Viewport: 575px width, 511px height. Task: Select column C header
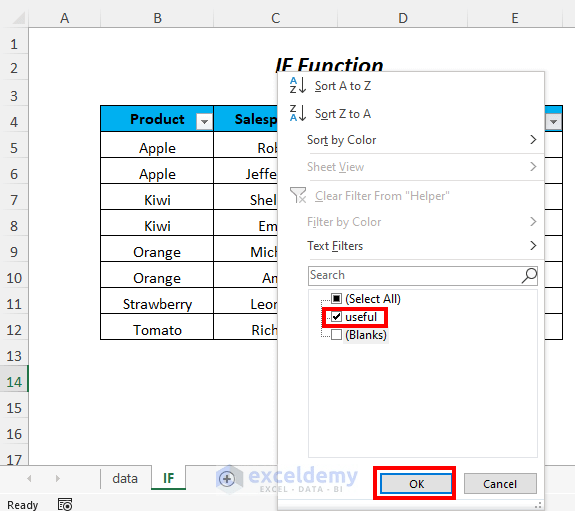275,18
